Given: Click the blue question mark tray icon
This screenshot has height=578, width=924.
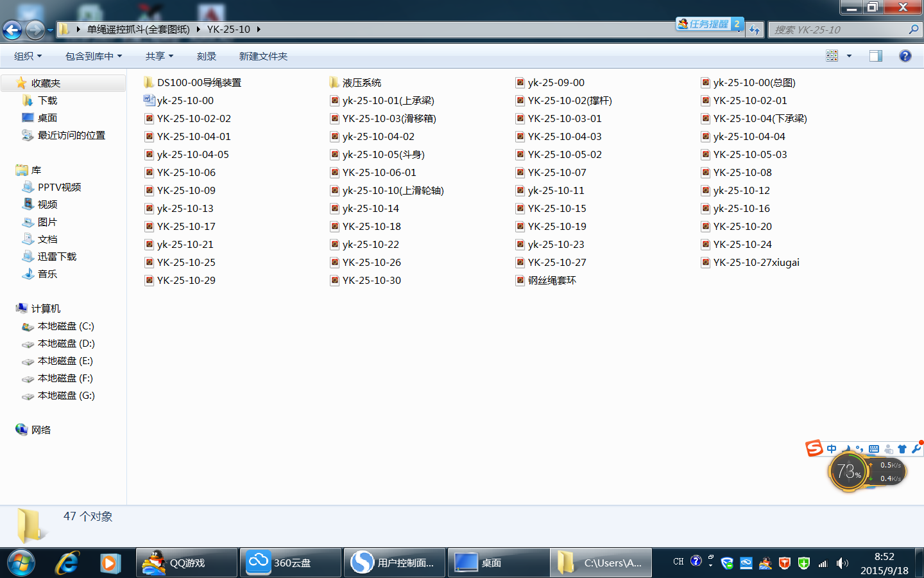Looking at the screenshot, I should tap(696, 561).
